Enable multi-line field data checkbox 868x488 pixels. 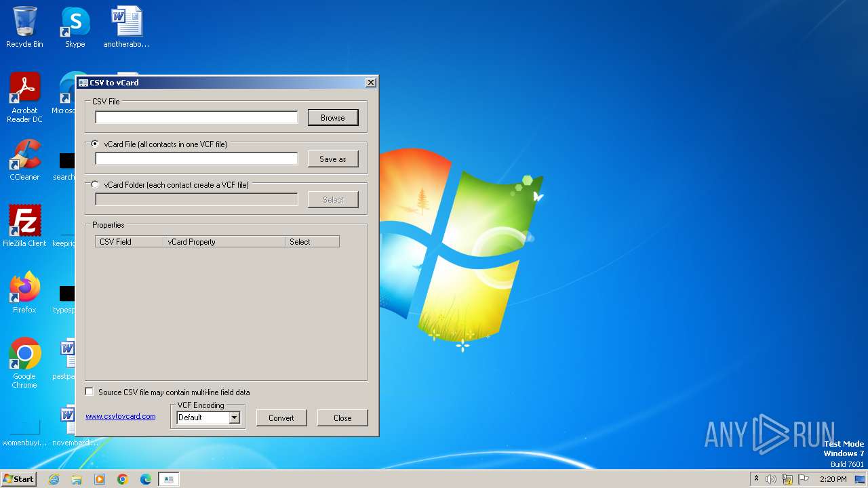90,392
